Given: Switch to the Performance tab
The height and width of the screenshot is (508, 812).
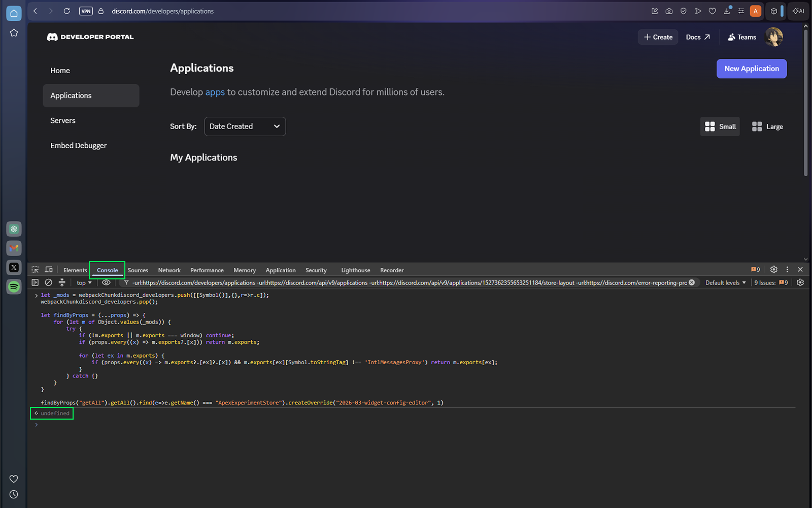Looking at the screenshot, I should pyautogui.click(x=207, y=270).
